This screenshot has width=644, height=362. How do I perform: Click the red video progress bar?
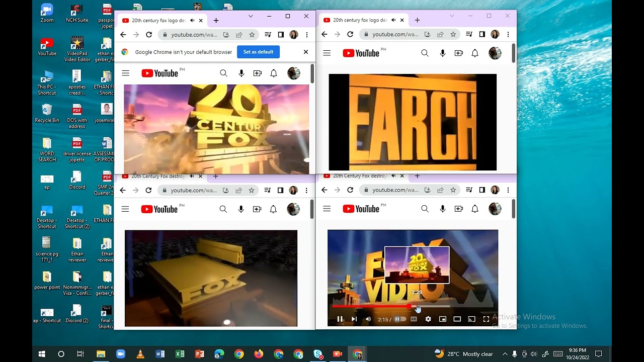[x=371, y=306]
